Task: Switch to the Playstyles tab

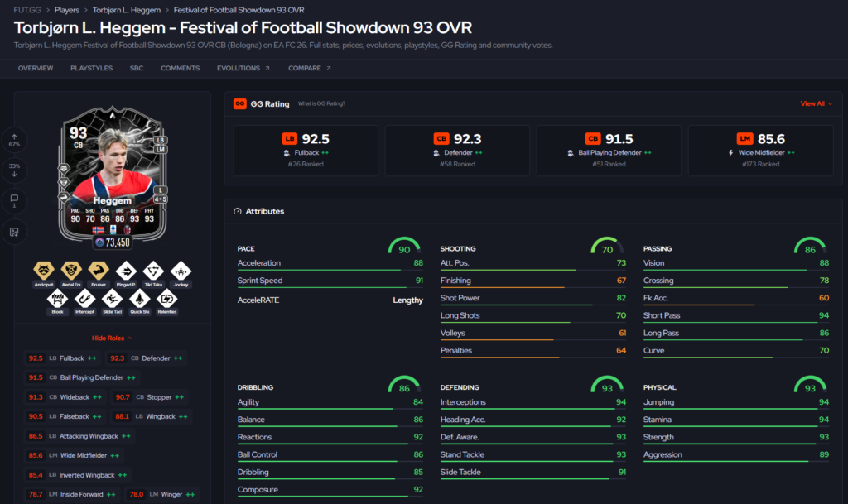Action: pyautogui.click(x=91, y=68)
